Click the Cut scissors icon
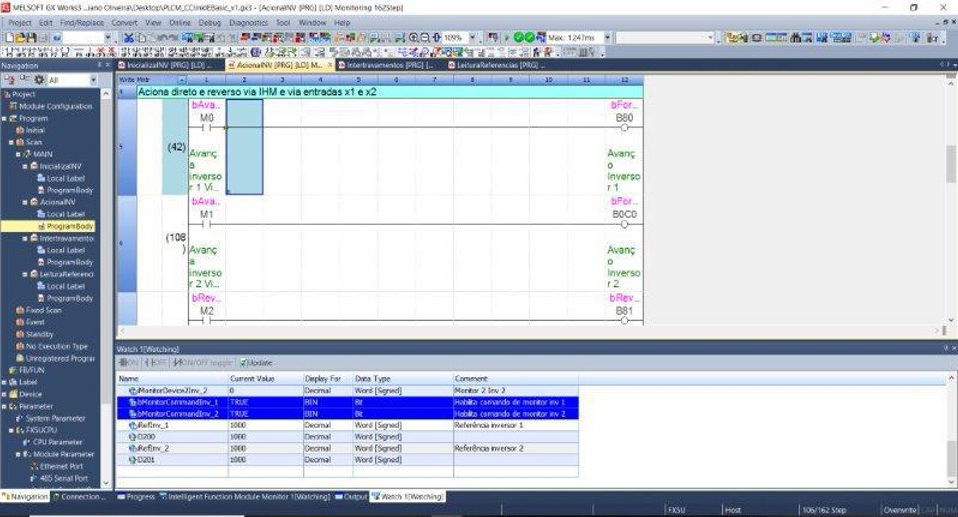Screen dimensions: 958x517 [x=128, y=37]
